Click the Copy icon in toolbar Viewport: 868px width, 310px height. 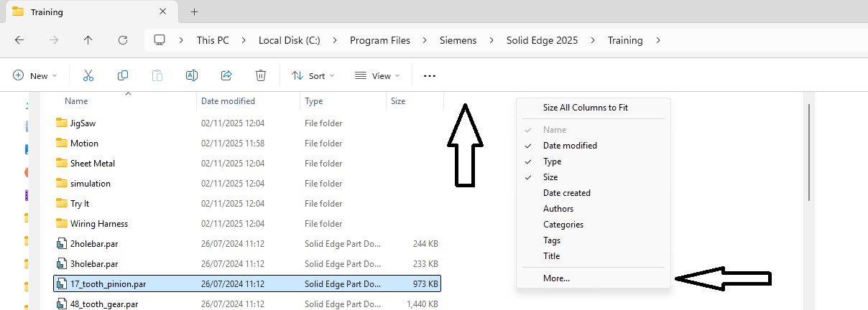pos(123,75)
